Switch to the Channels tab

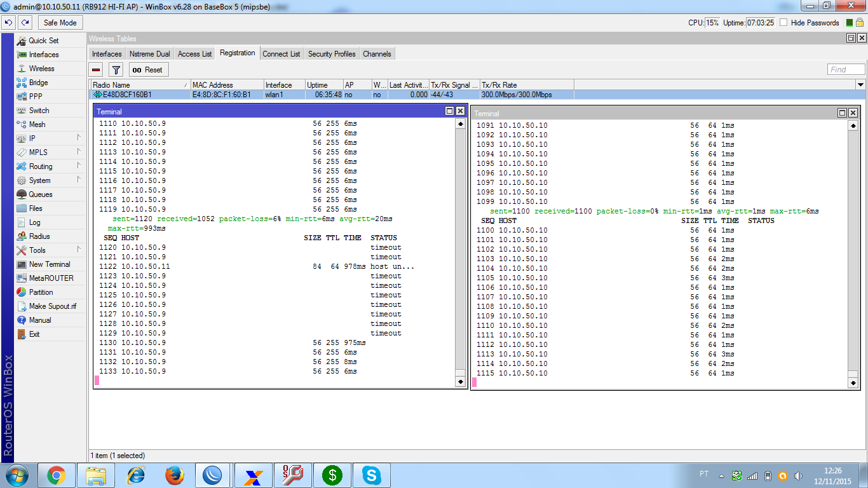[377, 54]
